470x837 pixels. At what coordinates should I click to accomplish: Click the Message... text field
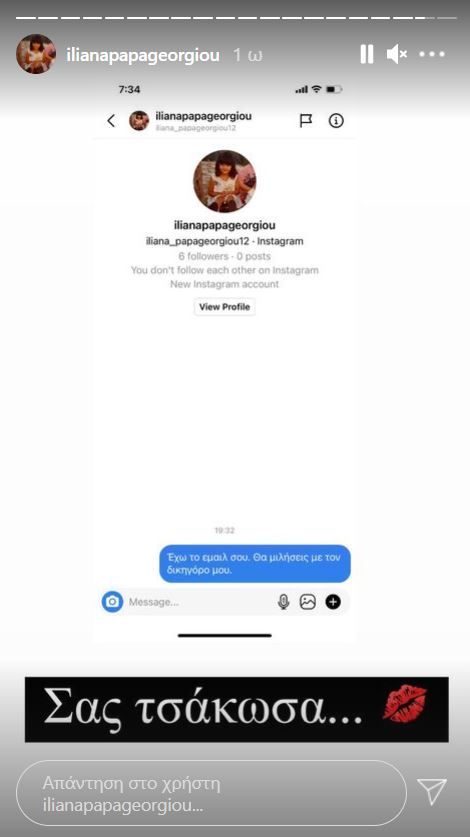coord(198,602)
